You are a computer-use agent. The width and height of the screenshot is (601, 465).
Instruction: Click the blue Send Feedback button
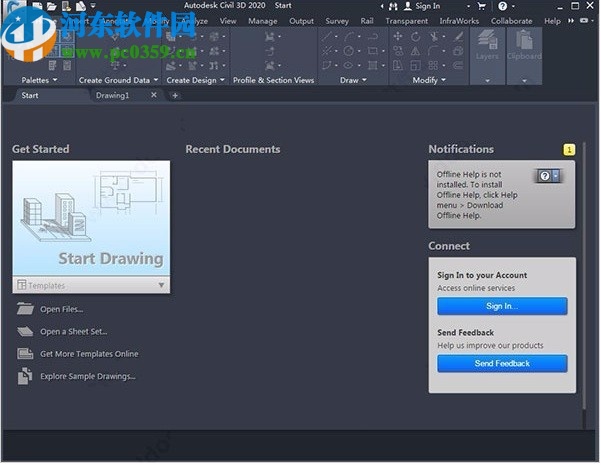[x=502, y=363]
